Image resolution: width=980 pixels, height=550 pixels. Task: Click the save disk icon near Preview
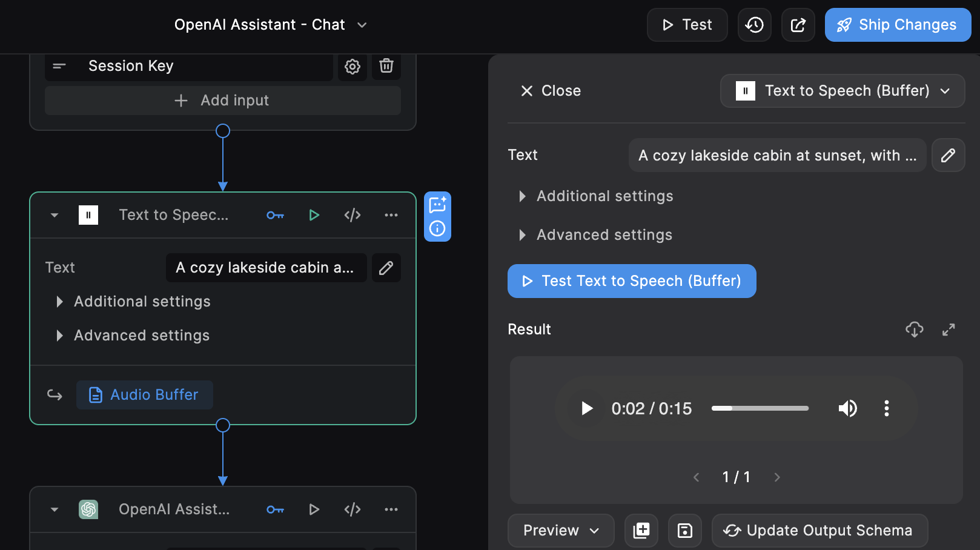tap(685, 531)
